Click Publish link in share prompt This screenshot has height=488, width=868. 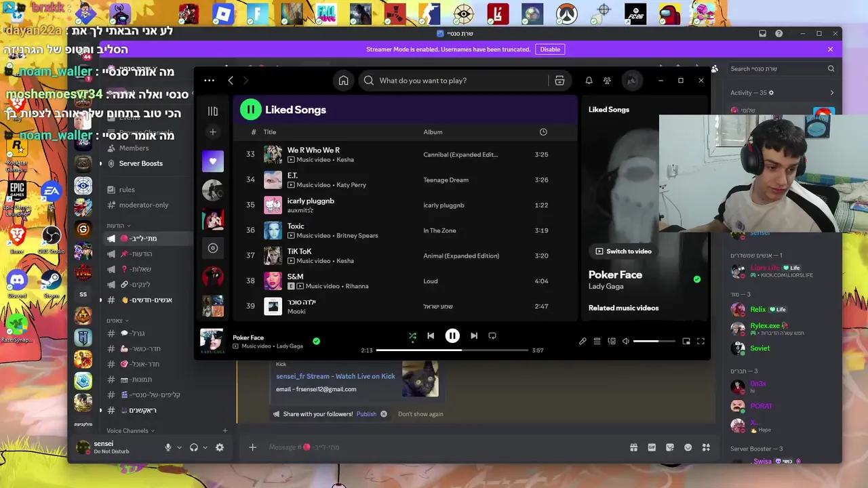366,414
